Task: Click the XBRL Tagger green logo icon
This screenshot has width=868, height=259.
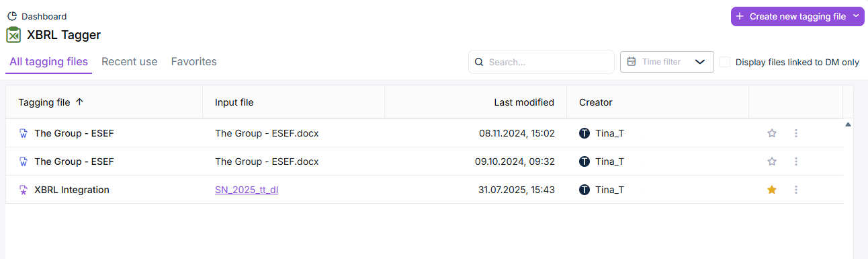Action: click(x=13, y=35)
